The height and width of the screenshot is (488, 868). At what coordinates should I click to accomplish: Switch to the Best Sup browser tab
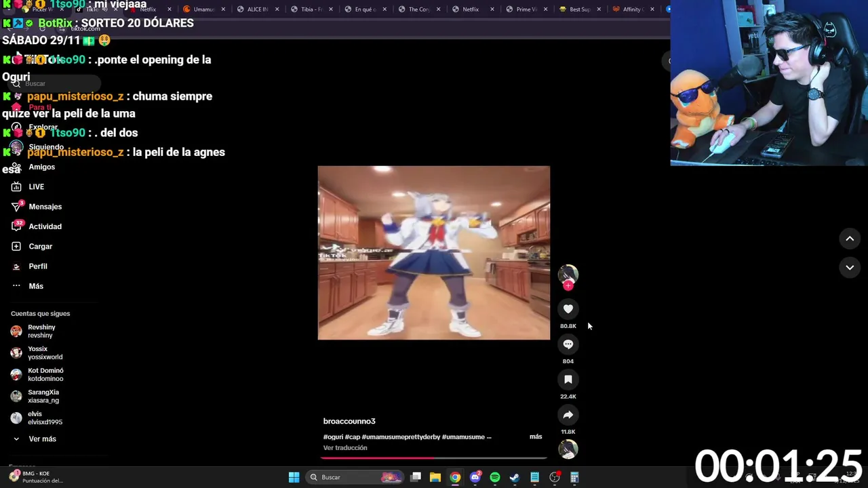(580, 9)
